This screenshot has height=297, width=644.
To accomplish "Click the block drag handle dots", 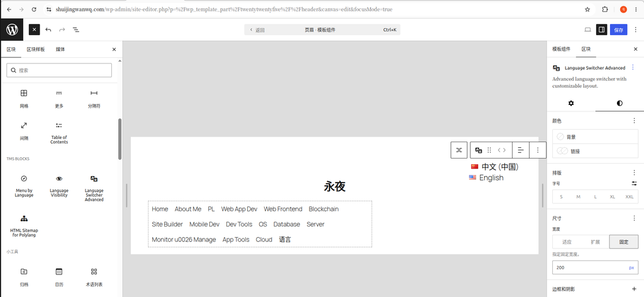I will click(489, 150).
